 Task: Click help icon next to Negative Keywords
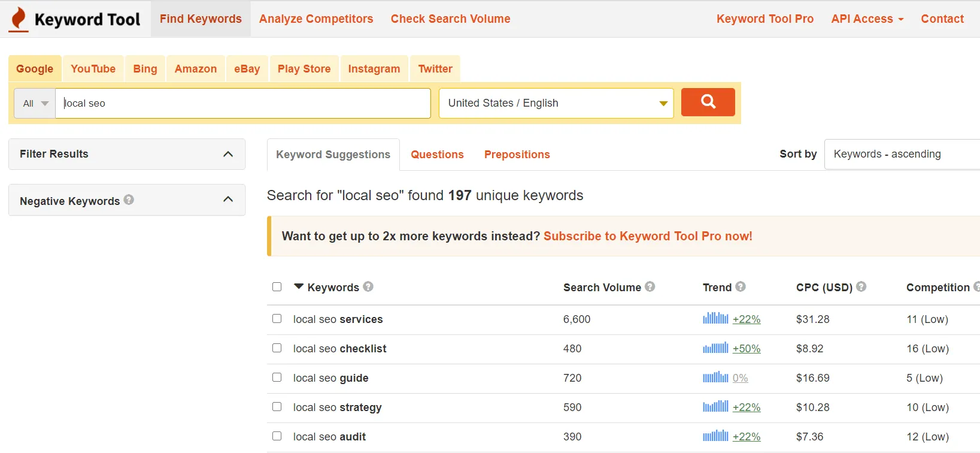pos(129,200)
